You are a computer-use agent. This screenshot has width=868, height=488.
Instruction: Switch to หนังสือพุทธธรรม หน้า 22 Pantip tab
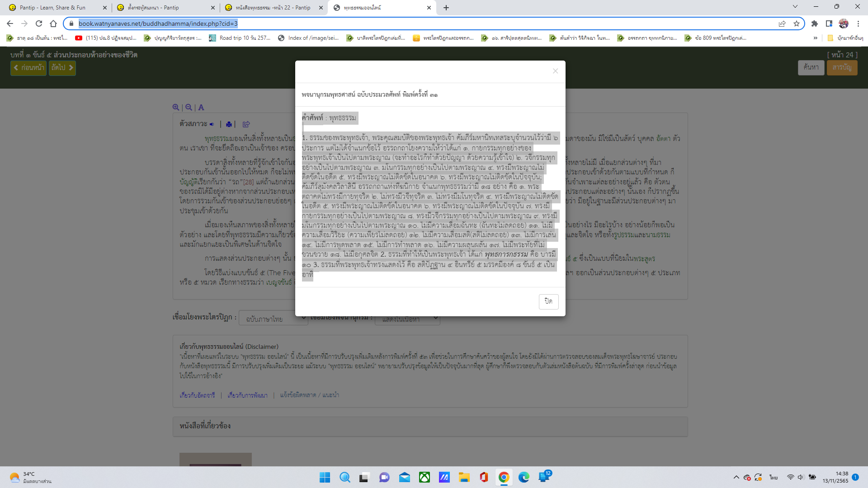273,8
